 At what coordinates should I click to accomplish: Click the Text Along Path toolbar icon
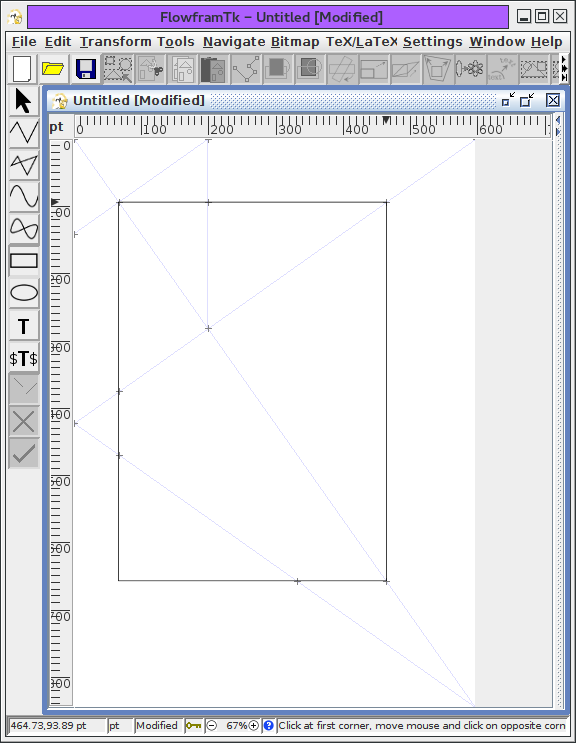tap(502, 69)
